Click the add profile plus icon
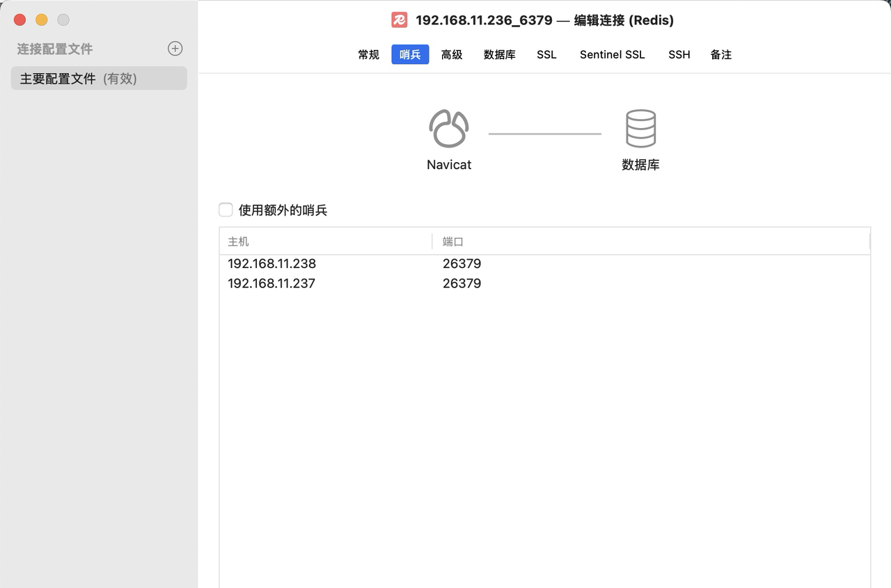The height and width of the screenshot is (588, 891). (x=175, y=49)
